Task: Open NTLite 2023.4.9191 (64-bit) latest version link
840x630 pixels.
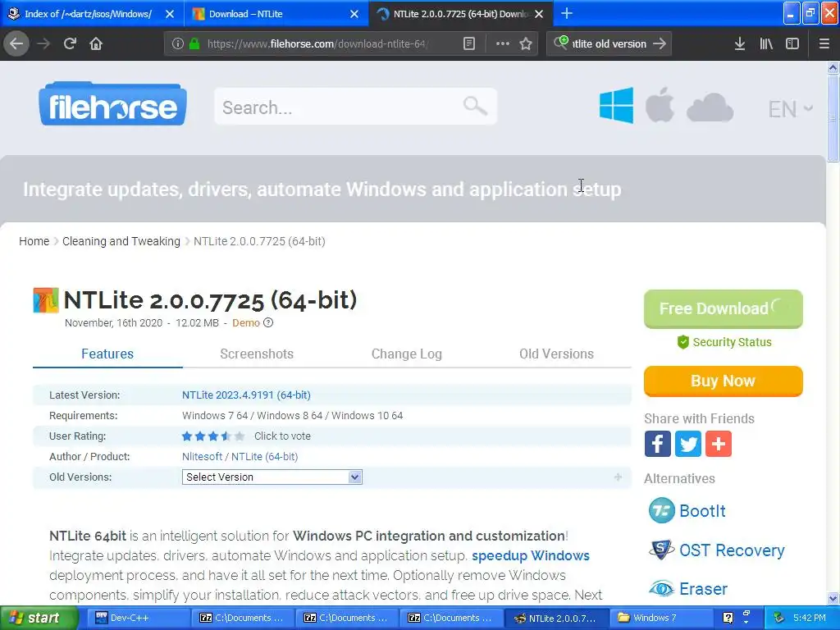Action: point(246,395)
